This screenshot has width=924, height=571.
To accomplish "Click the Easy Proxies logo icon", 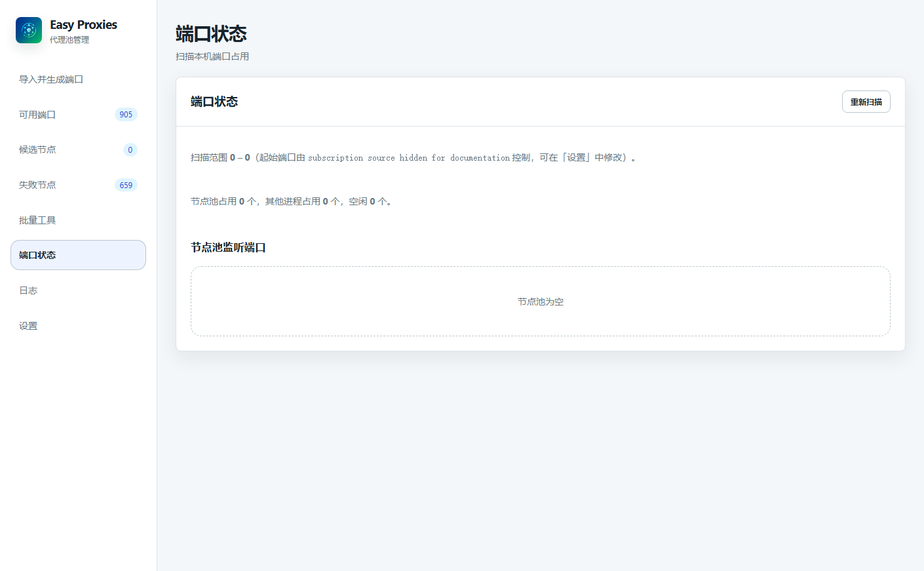I will pyautogui.click(x=29, y=30).
